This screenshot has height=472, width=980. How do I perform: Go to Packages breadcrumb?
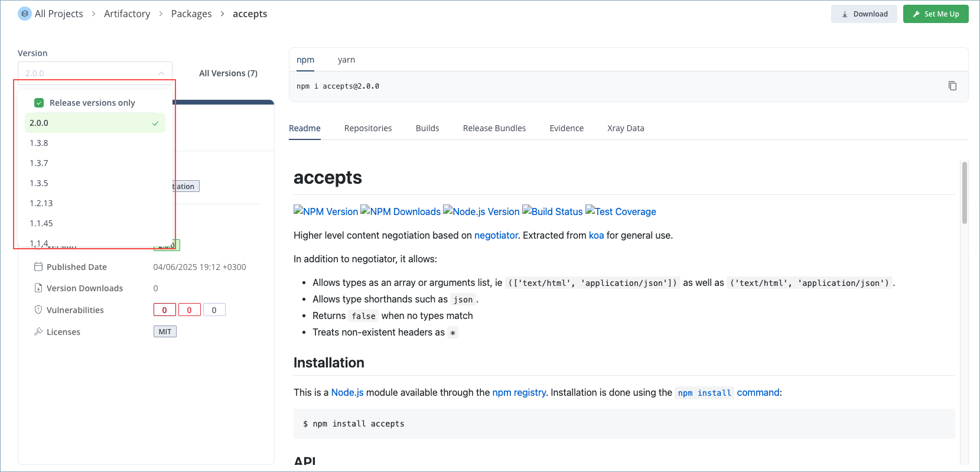pyautogui.click(x=191, y=14)
